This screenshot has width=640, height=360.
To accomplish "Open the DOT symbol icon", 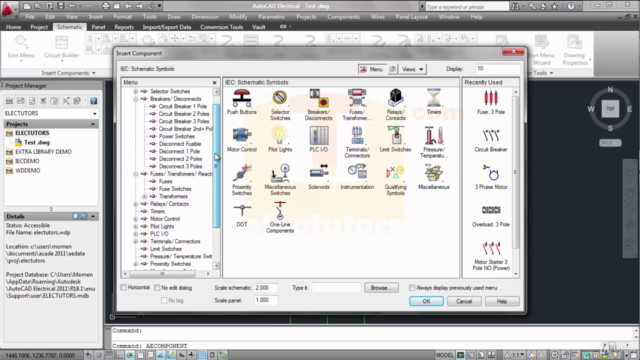I will click(x=242, y=215).
